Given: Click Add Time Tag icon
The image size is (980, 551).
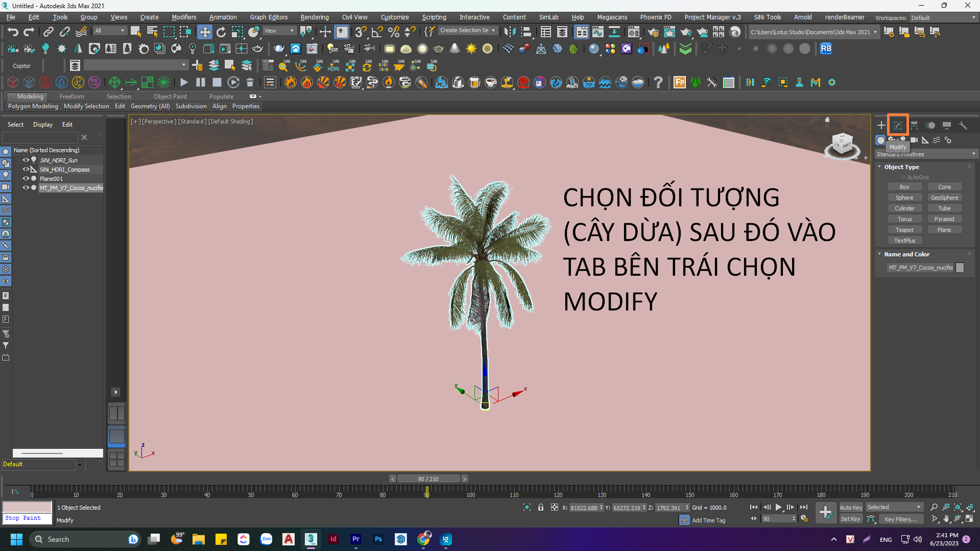Looking at the screenshot, I should tap(684, 520).
